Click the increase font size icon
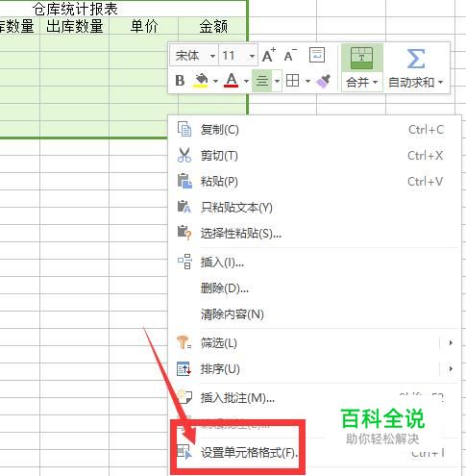Screen dimensions: 466x476 (268, 56)
